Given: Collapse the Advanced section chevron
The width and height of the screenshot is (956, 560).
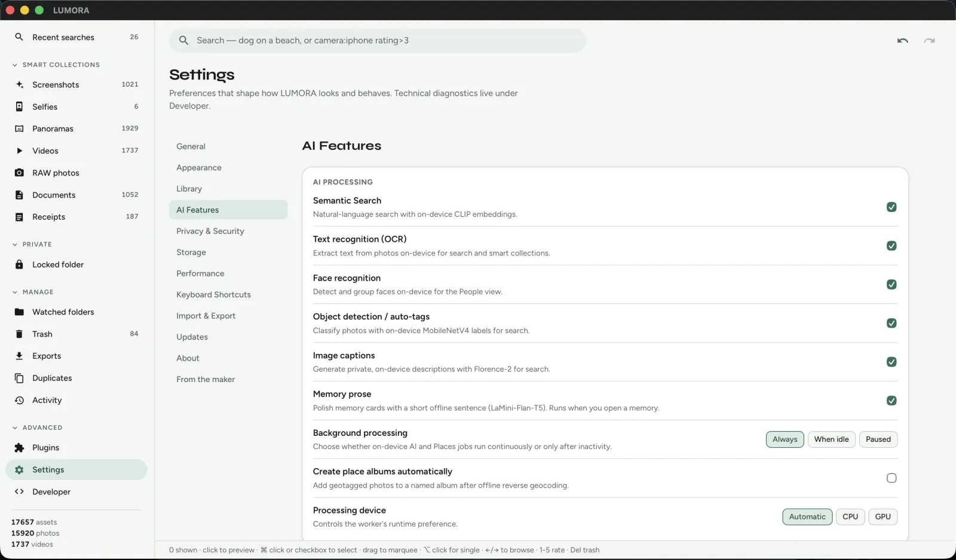Looking at the screenshot, I should coord(15,428).
